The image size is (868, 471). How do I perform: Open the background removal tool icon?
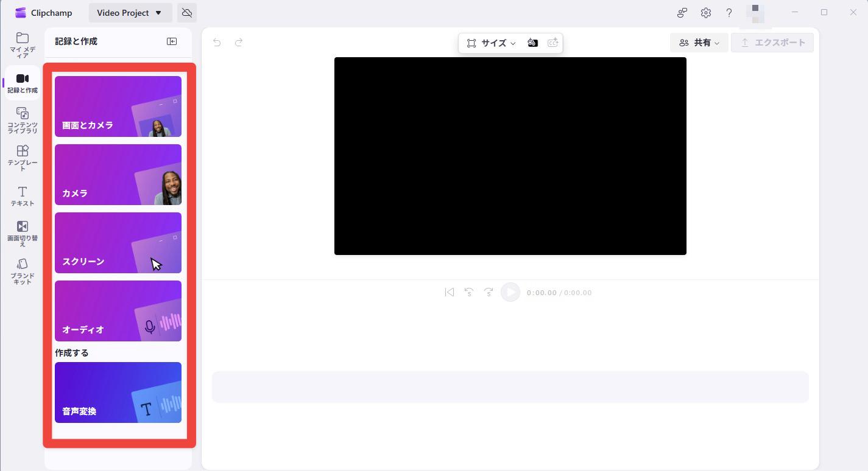(x=532, y=43)
